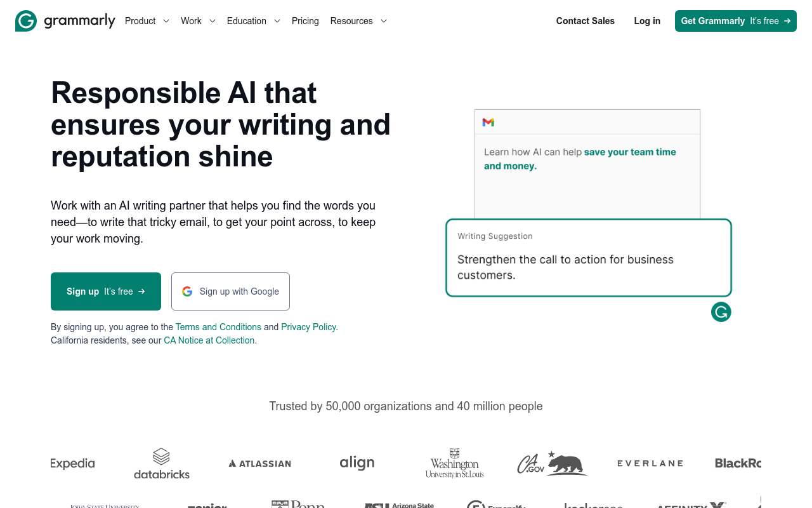This screenshot has height=508, width=812.
Task: Click 'Strengthen the call to action' suggestion text
Action: (565, 267)
